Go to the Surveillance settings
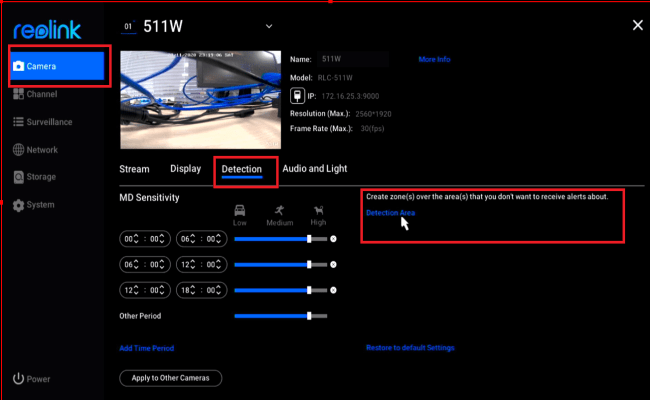 (x=43, y=122)
